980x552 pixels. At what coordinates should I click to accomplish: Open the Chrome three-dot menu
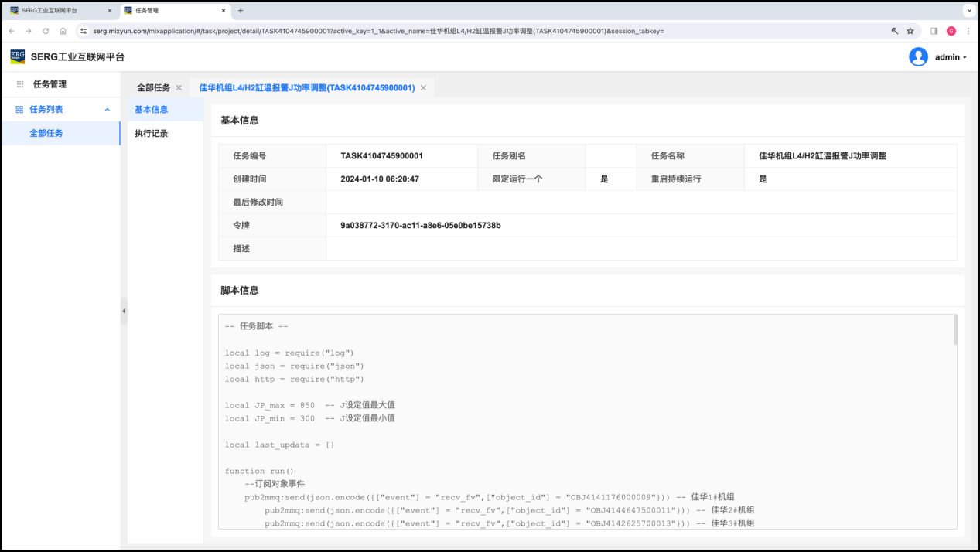pyautogui.click(x=967, y=31)
